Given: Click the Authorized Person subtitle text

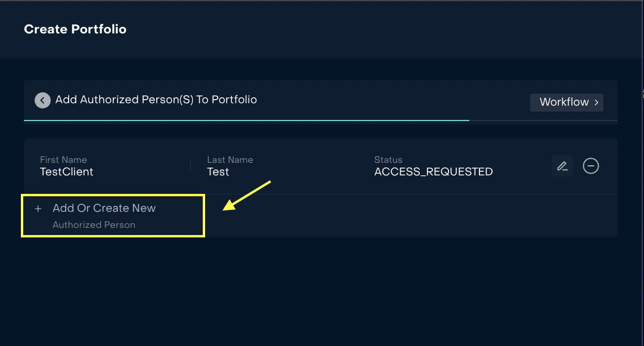Looking at the screenshot, I should (94, 225).
